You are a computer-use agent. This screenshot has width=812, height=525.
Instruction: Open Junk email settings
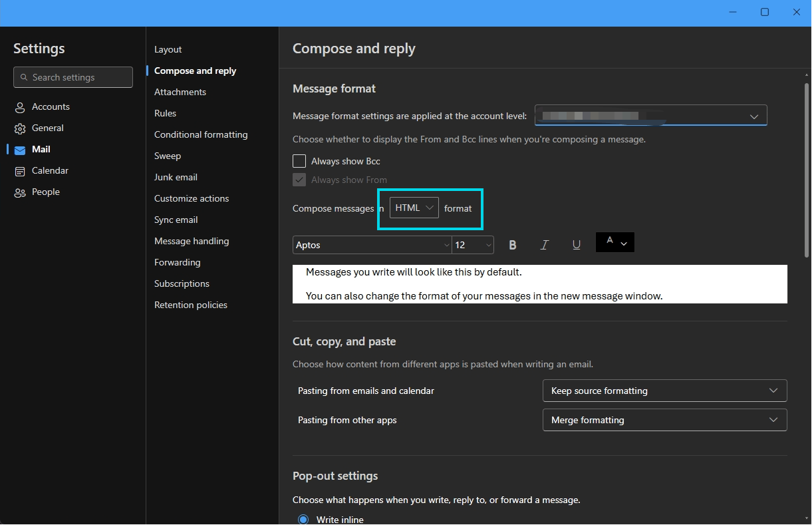pyautogui.click(x=176, y=177)
